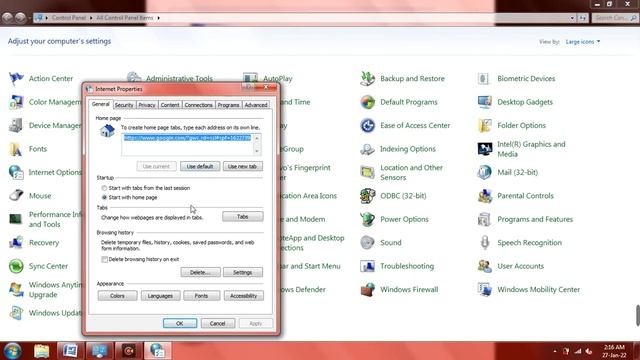This screenshot has height=360, width=640.
Task: Click the home page URL text field
Action: pyautogui.click(x=187, y=144)
